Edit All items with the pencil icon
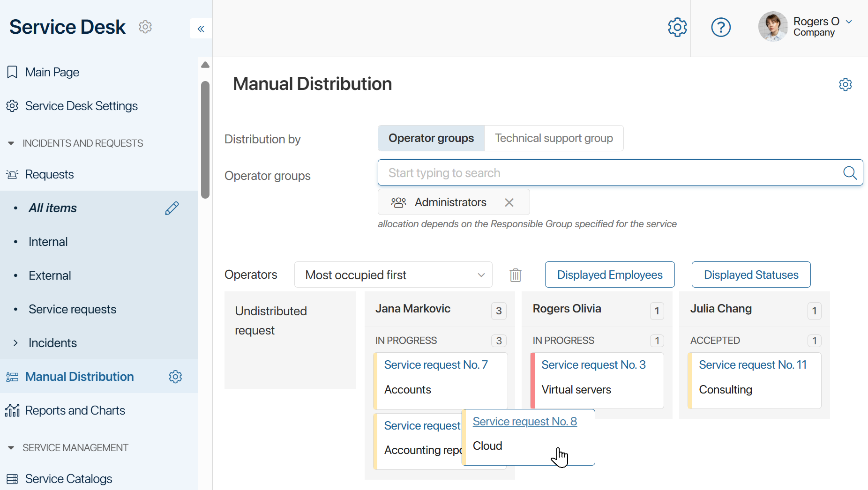Screen dimensions: 868x490 [172, 208]
